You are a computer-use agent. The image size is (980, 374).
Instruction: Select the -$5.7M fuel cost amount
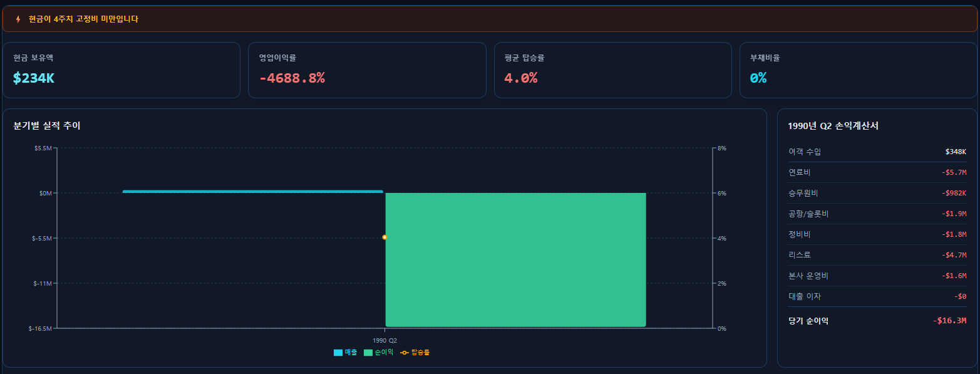pyautogui.click(x=954, y=172)
